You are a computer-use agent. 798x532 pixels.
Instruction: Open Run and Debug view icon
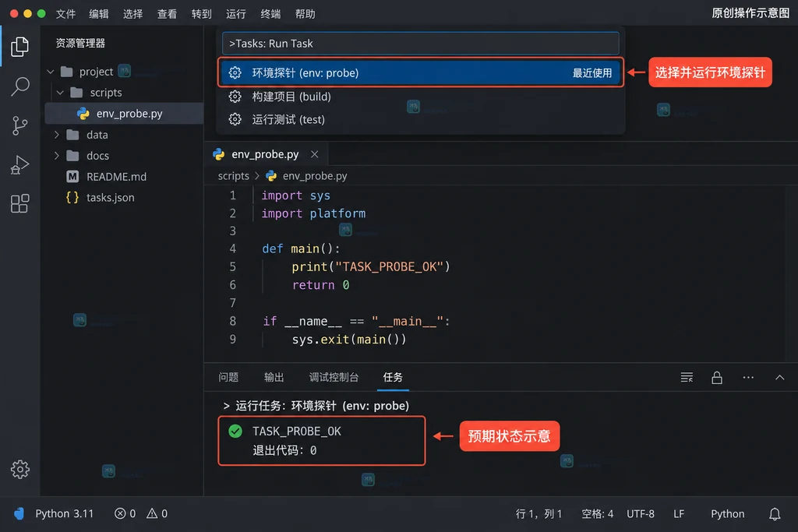click(x=19, y=164)
